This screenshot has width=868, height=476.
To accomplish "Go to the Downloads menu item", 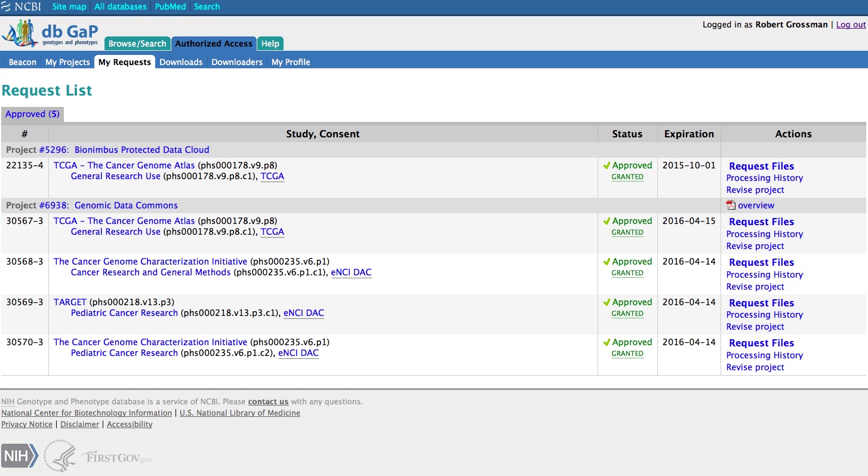I will [x=181, y=62].
